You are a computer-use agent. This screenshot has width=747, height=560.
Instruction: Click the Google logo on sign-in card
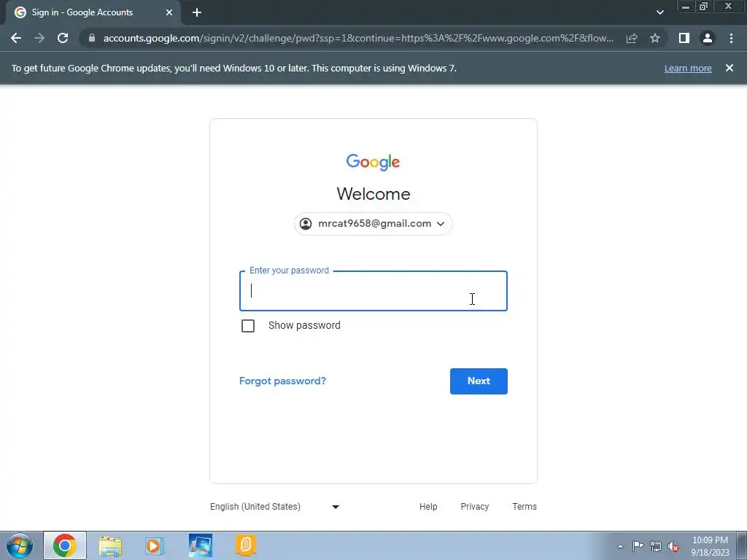[373, 162]
